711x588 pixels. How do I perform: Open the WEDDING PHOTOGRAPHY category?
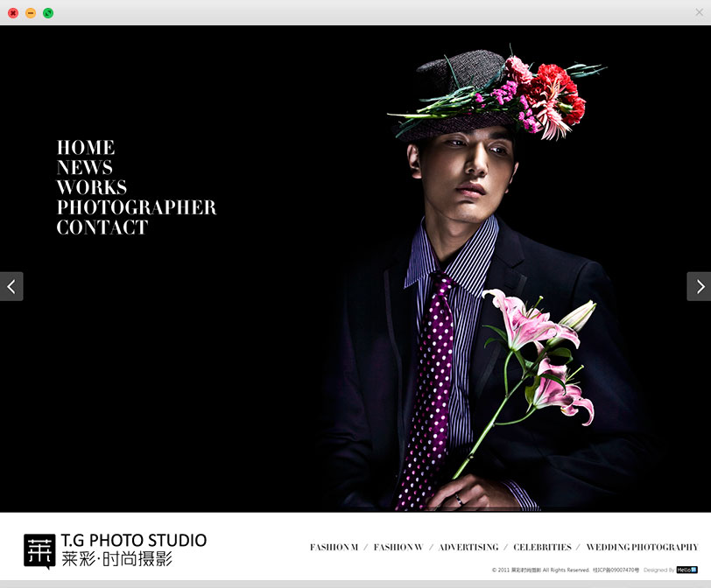pos(642,547)
